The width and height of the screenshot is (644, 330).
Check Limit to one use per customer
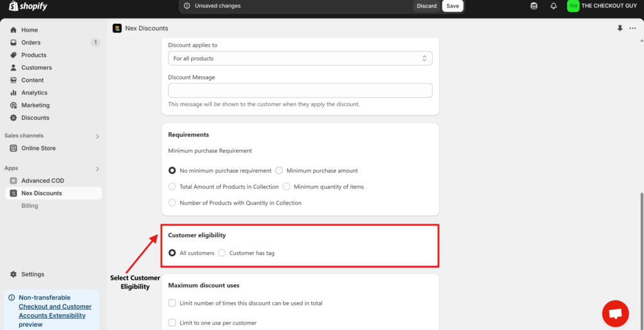coord(172,323)
